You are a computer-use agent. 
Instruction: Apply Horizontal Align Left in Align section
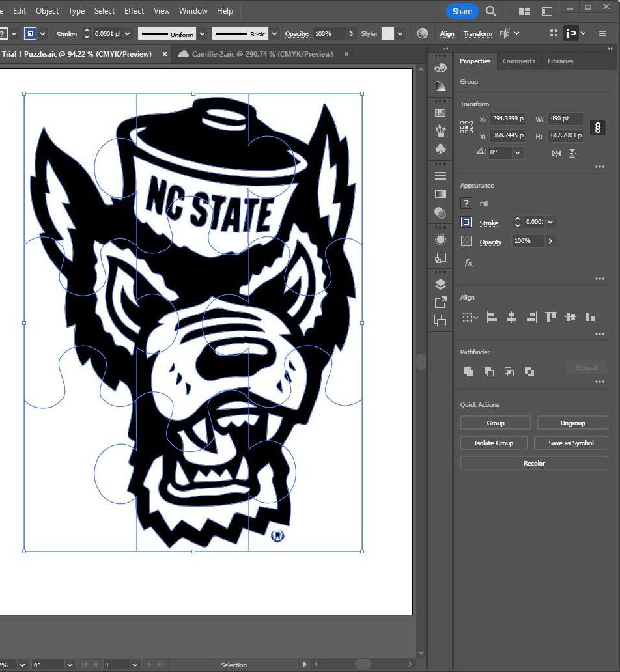(x=492, y=317)
